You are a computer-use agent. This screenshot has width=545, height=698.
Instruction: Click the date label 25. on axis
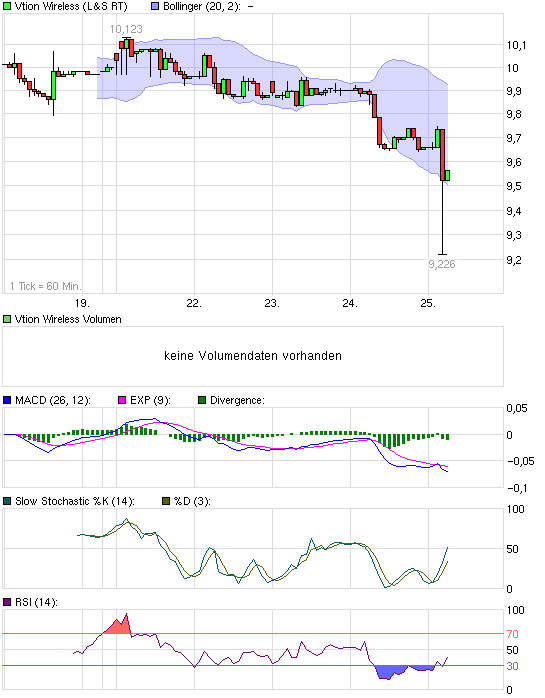pyautogui.click(x=428, y=304)
